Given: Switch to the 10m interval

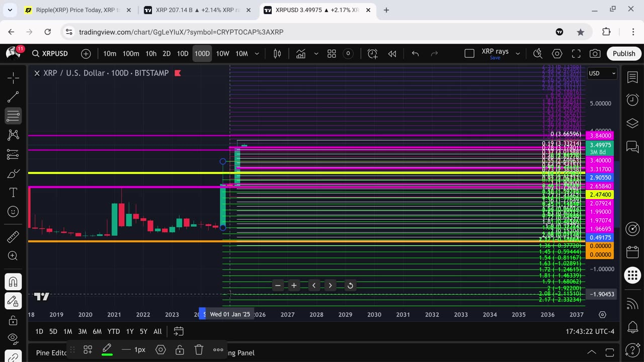Looking at the screenshot, I should point(110,53).
